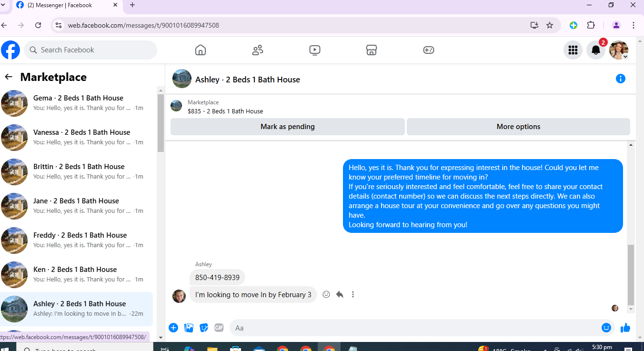Image resolution: width=644 pixels, height=351 pixels.
Task: Choose a GIF from composer
Action: (x=219, y=328)
